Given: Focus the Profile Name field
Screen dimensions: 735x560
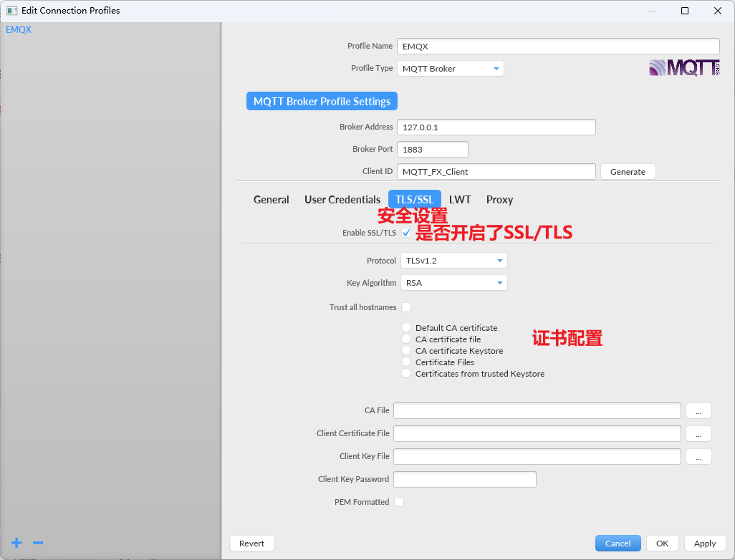Looking at the screenshot, I should [x=558, y=47].
